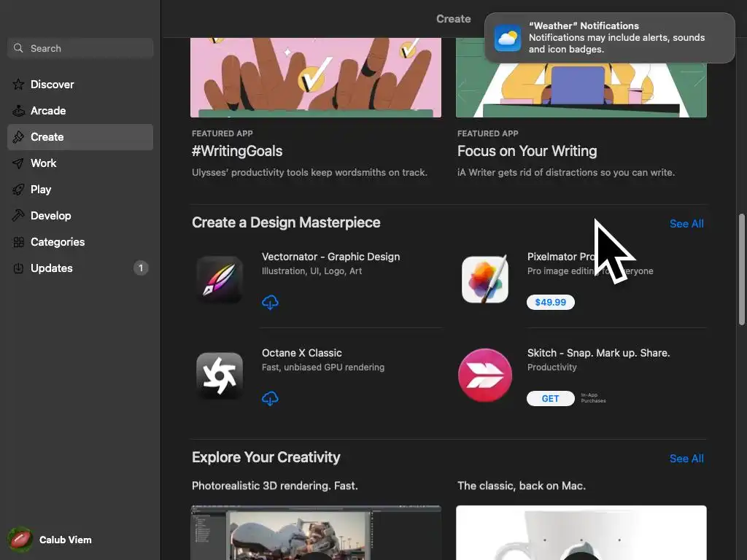
Task: Click 'The classic, back on Mac.' caption
Action: [x=521, y=486]
